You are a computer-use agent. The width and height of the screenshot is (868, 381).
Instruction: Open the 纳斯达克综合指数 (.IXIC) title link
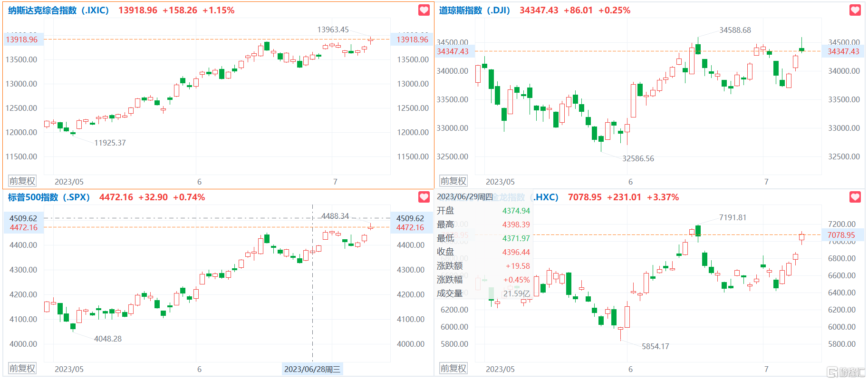(x=58, y=10)
